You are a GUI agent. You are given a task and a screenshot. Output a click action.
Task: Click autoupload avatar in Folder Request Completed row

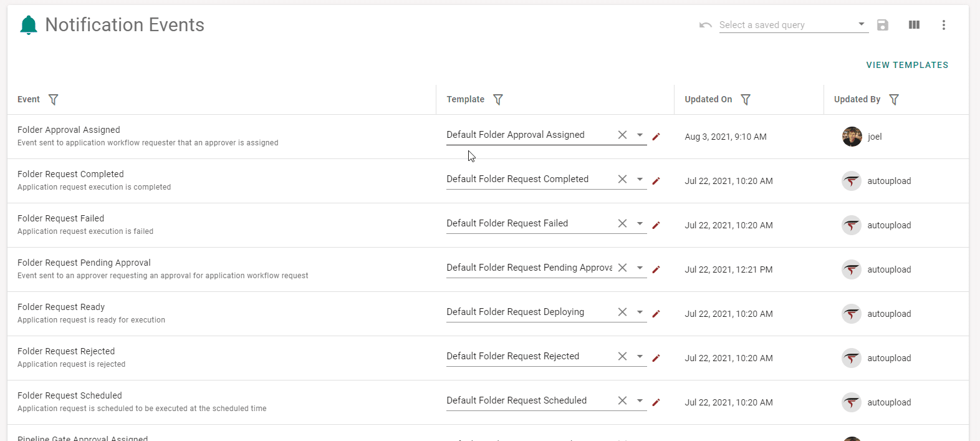(x=852, y=181)
